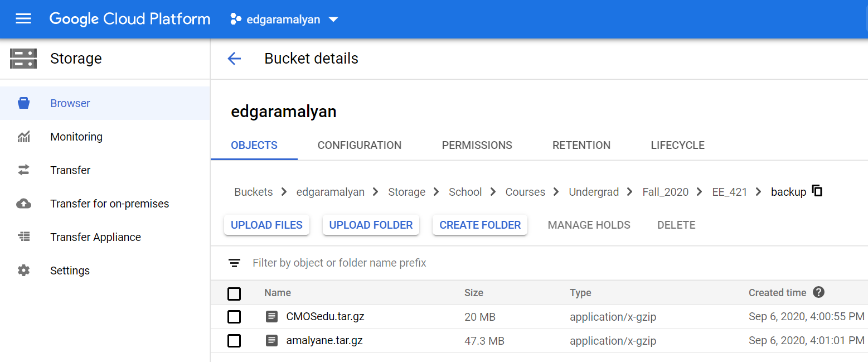
Task: Click the Create Folder button
Action: pos(480,225)
